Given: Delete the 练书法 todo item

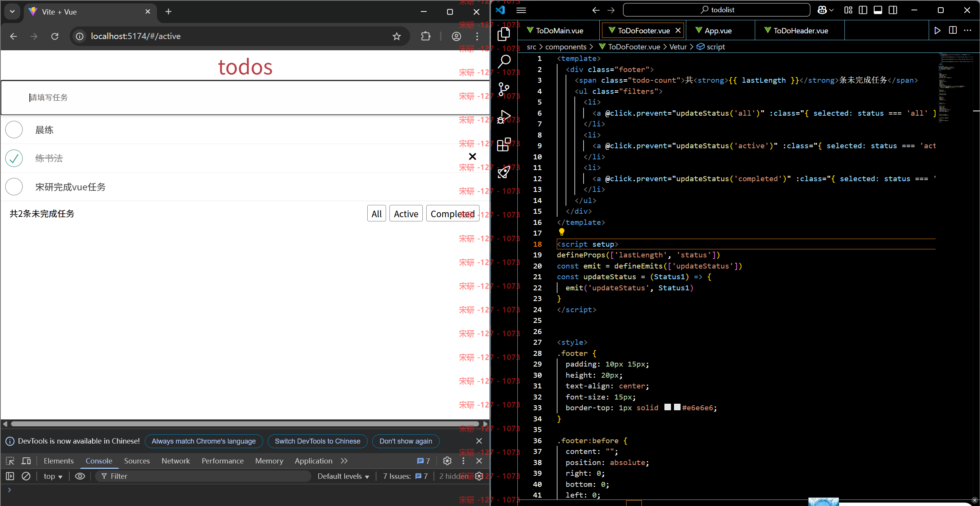Looking at the screenshot, I should click(x=473, y=156).
